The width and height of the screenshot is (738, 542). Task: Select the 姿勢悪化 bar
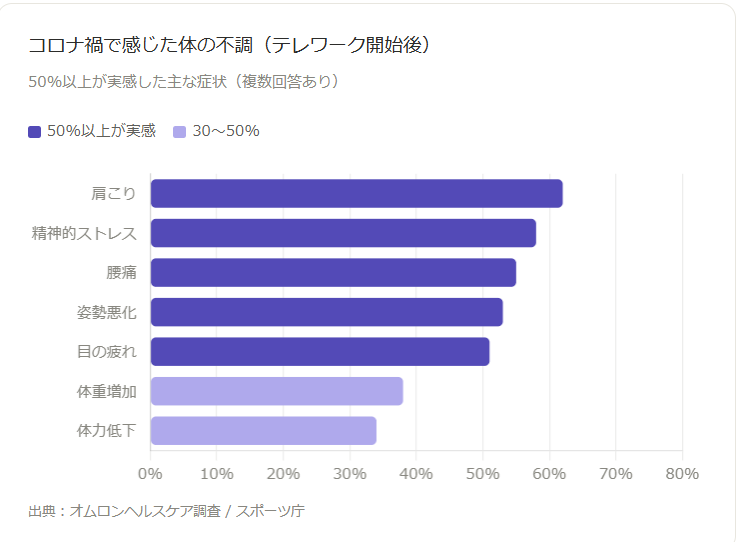click(326, 312)
